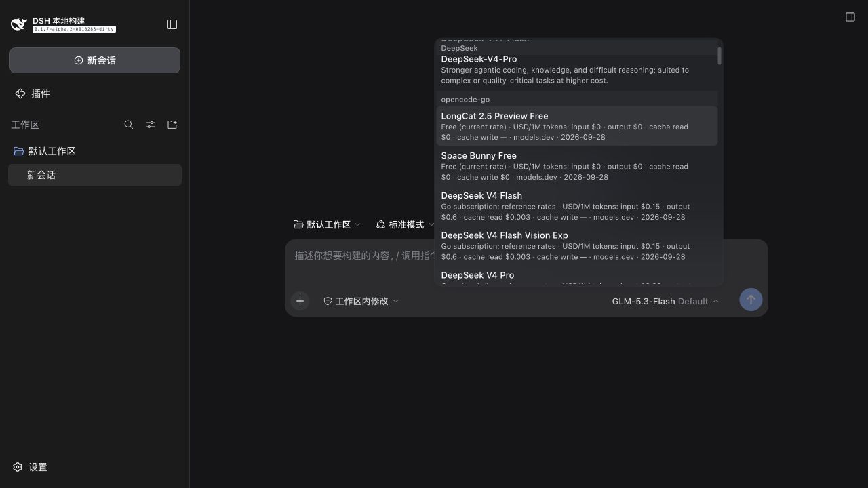Image resolution: width=868 pixels, height=488 pixels.
Task: Start a 新会话 new conversation
Action: [95, 60]
